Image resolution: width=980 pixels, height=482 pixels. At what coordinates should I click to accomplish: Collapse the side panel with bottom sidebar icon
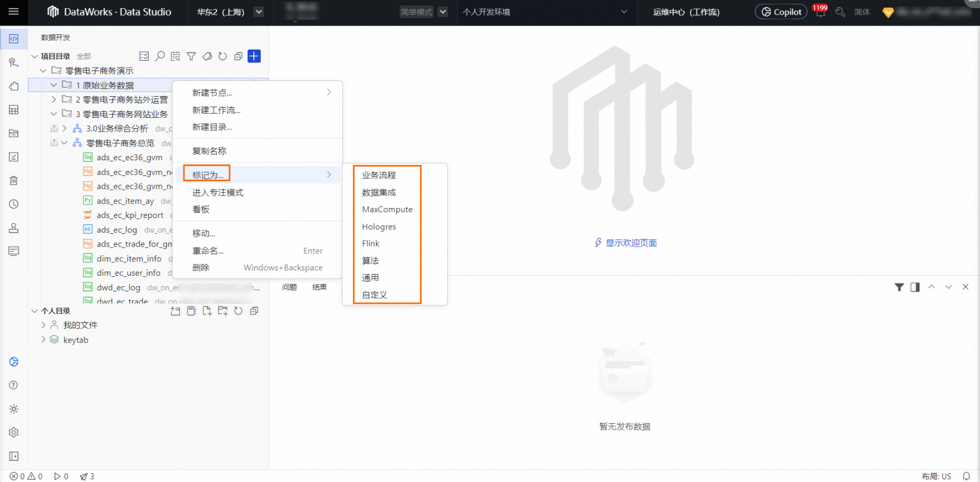click(13, 456)
